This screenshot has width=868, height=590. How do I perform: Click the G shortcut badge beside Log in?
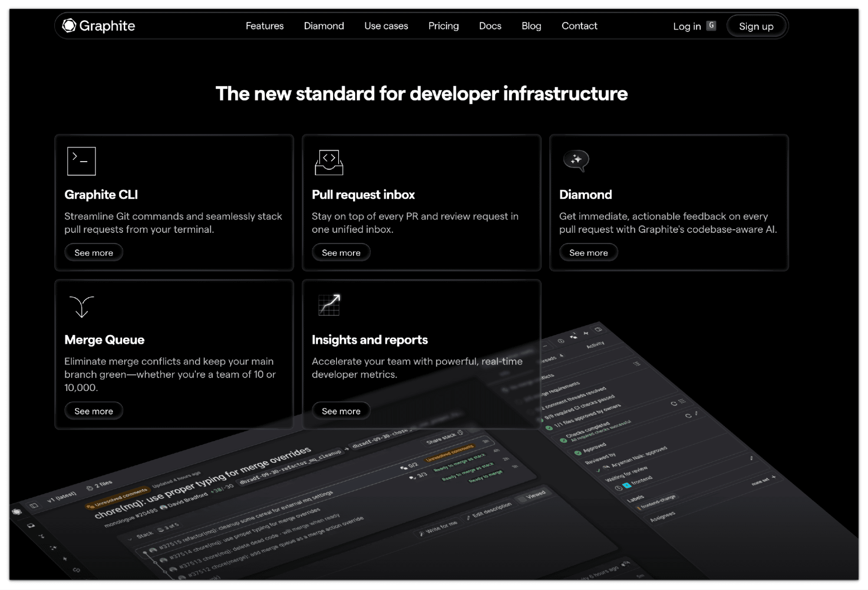click(711, 25)
